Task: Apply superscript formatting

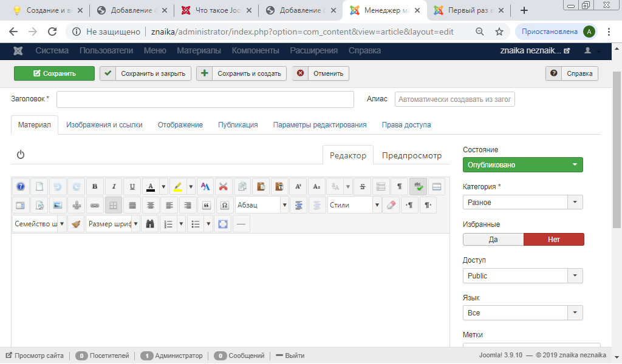Action: point(298,187)
